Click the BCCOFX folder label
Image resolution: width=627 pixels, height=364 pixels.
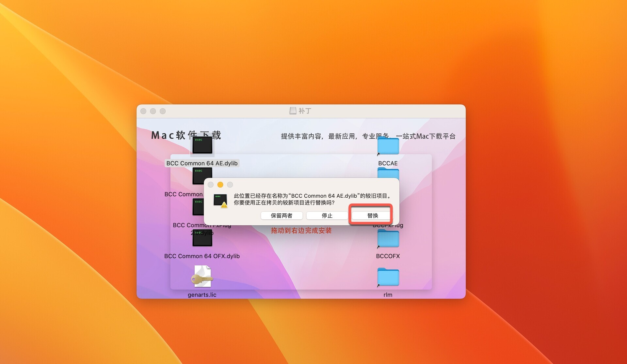(388, 256)
